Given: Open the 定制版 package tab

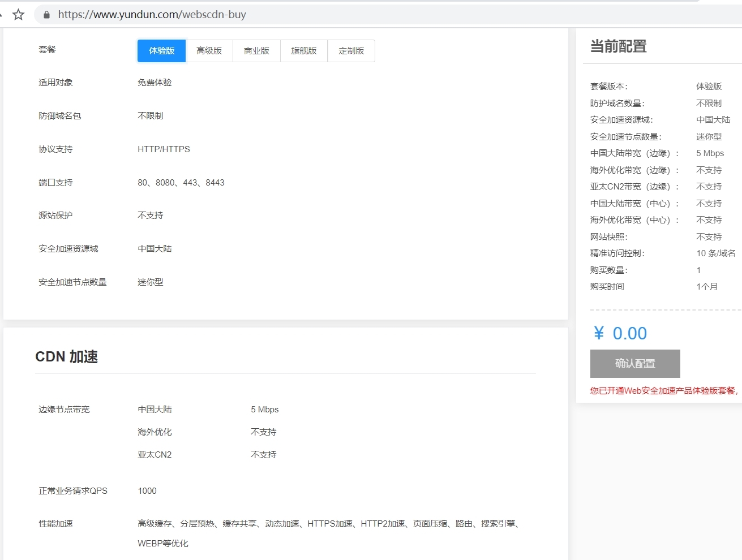Looking at the screenshot, I should pyautogui.click(x=351, y=51).
